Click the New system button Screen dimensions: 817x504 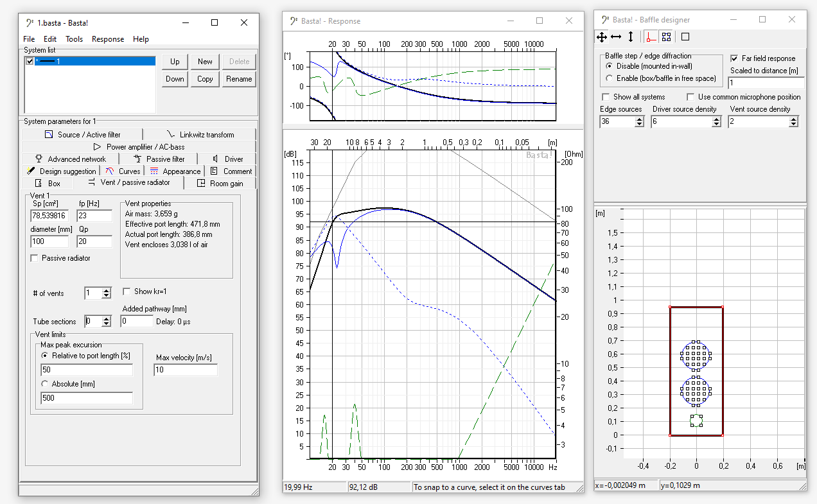pyautogui.click(x=205, y=62)
